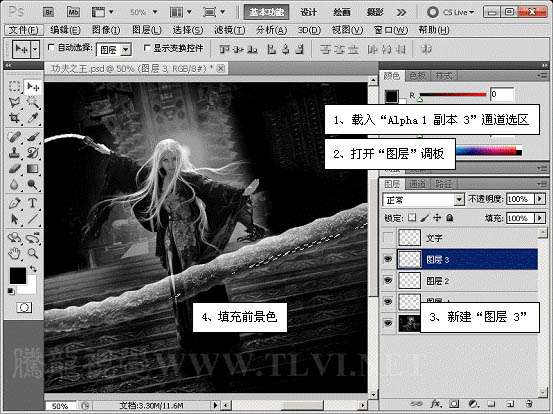Toggle lock all padlock icon
Image resolution: width=553 pixels, height=414 pixels.
pyautogui.click(x=449, y=218)
